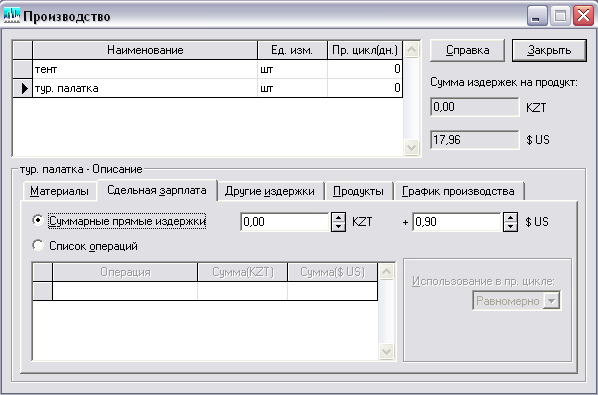The height and width of the screenshot is (395, 598).
Task: Open the Равномерно usage dropdown
Action: pyautogui.click(x=551, y=301)
